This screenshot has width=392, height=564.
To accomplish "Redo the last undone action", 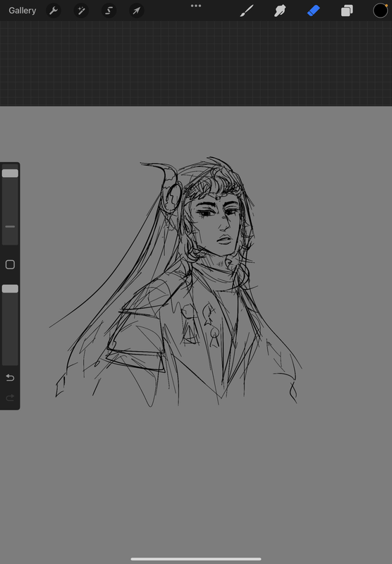I will pyautogui.click(x=10, y=398).
